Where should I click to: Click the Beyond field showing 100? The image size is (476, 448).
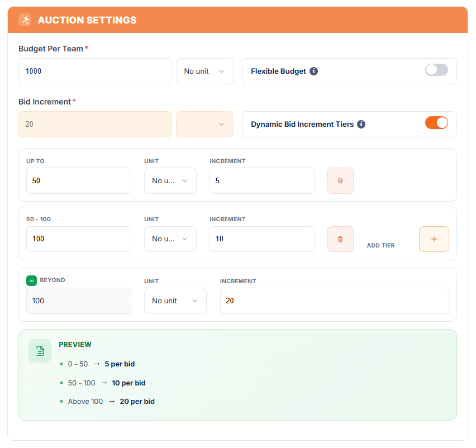coord(79,301)
